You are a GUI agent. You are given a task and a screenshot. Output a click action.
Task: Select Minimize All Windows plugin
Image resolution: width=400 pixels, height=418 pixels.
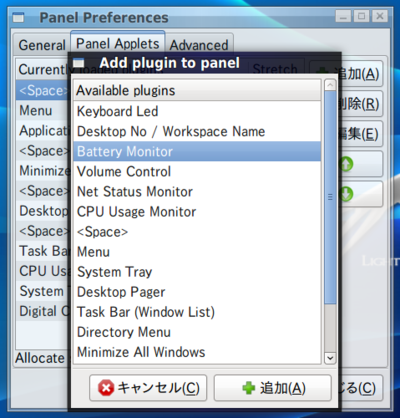pos(197,352)
